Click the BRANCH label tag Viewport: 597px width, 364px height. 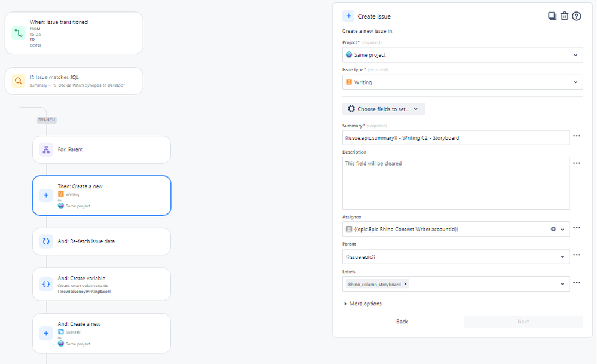[47, 120]
